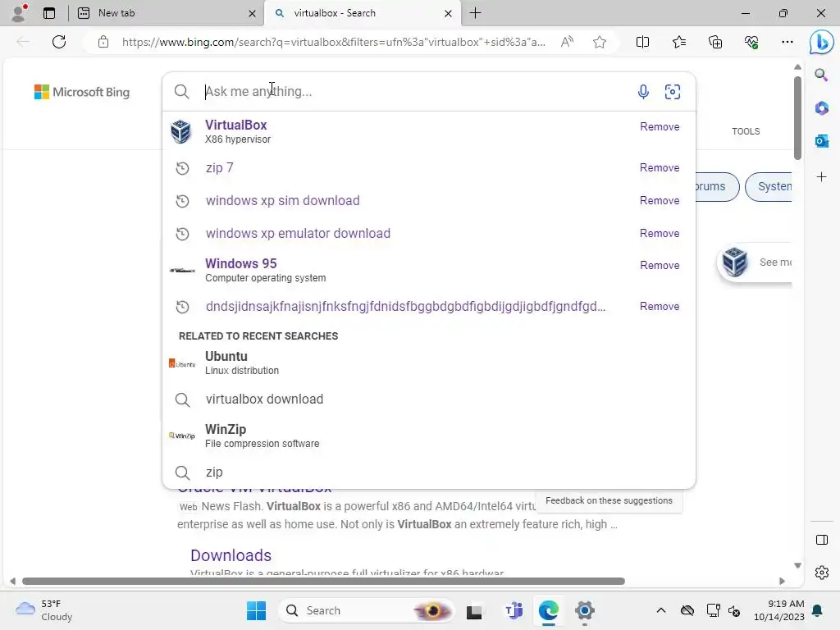Activate the Read aloud icon
840x630 pixels.
567,42
